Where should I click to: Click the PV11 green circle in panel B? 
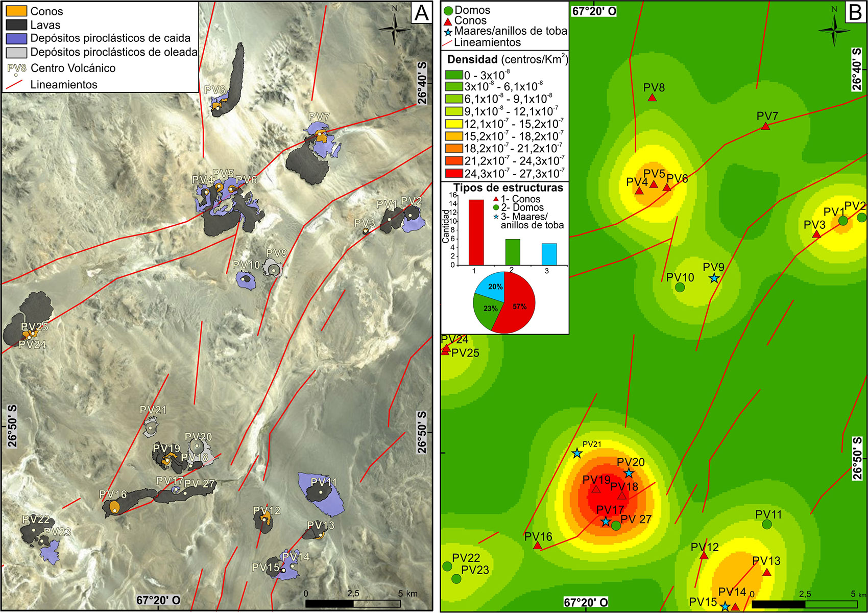(x=767, y=524)
